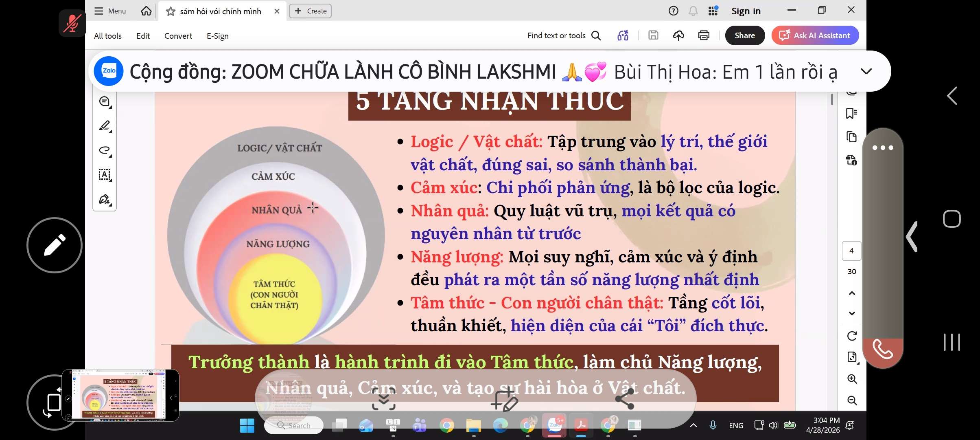980x440 pixels.
Task: Select the highlight pen tool
Action: pyautogui.click(x=105, y=126)
